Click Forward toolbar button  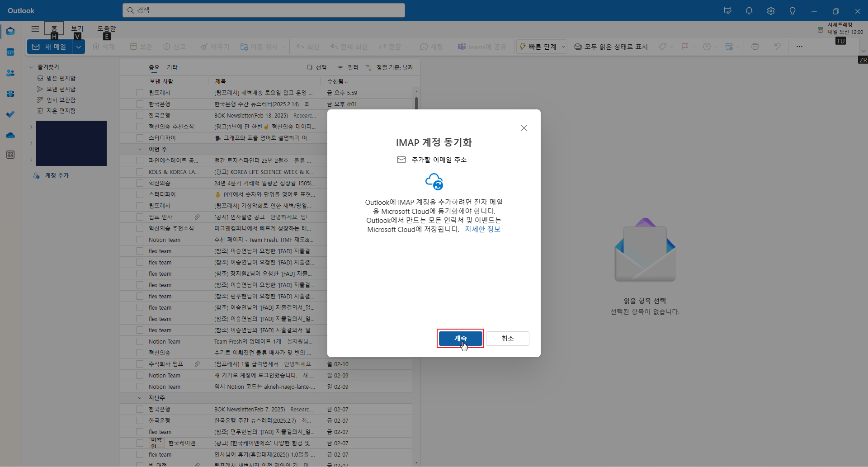click(390, 47)
